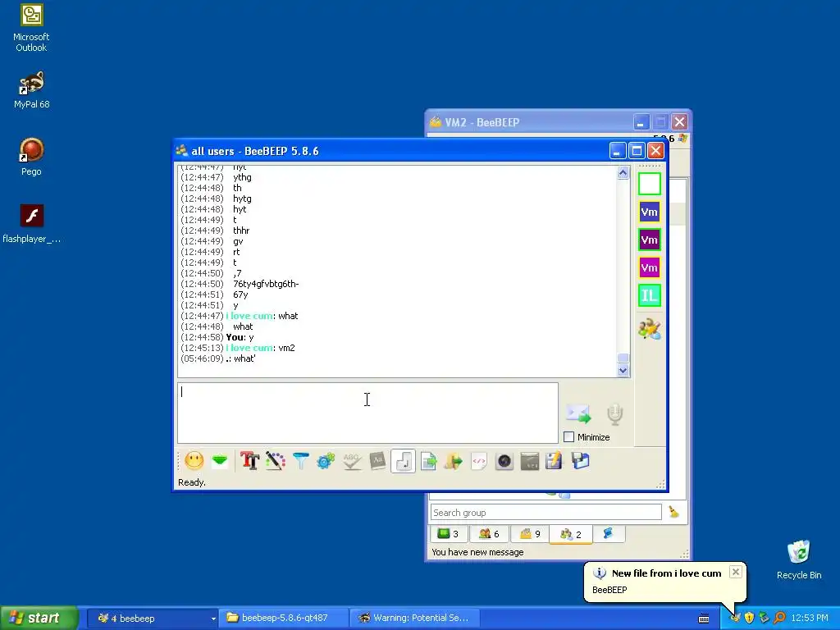Image resolution: width=840 pixels, height=630 pixels.
Task: Open the smiley emoticon picker
Action: coord(194,461)
